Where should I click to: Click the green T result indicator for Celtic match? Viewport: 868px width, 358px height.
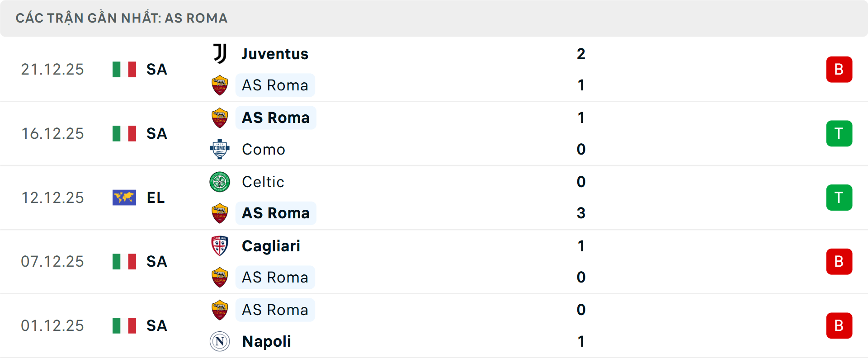pyautogui.click(x=839, y=198)
